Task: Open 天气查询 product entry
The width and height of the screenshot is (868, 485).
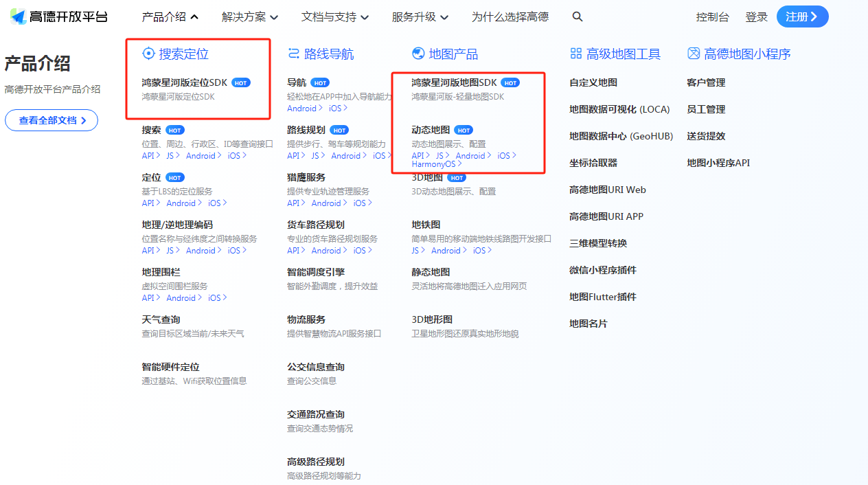Action: tap(161, 319)
